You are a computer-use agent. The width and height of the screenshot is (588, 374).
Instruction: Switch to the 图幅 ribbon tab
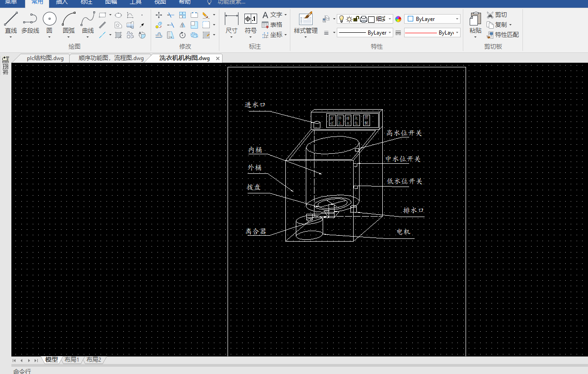pyautogui.click(x=111, y=2)
